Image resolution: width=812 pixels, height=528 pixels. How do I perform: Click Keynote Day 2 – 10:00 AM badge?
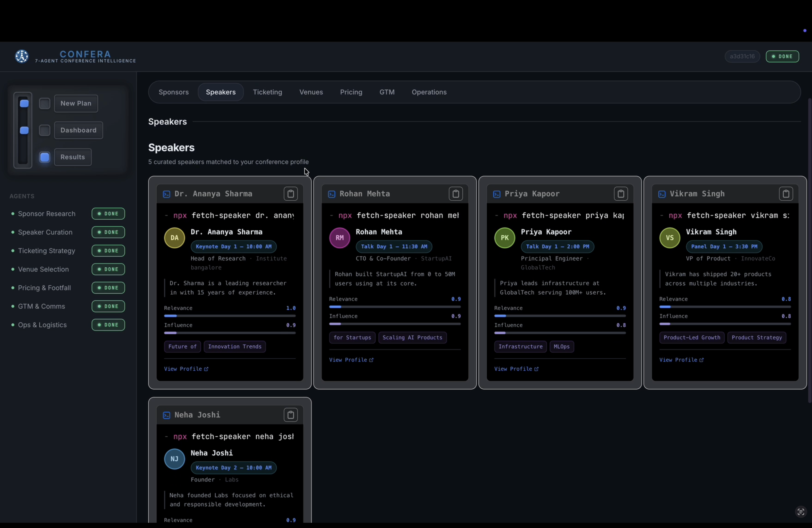click(x=234, y=468)
